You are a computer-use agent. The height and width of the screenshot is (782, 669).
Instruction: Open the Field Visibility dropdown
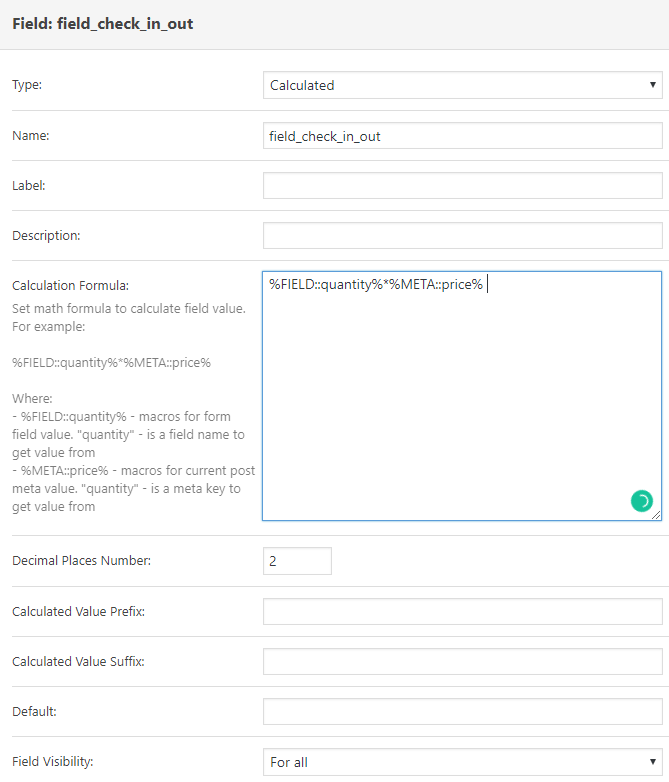pos(462,762)
